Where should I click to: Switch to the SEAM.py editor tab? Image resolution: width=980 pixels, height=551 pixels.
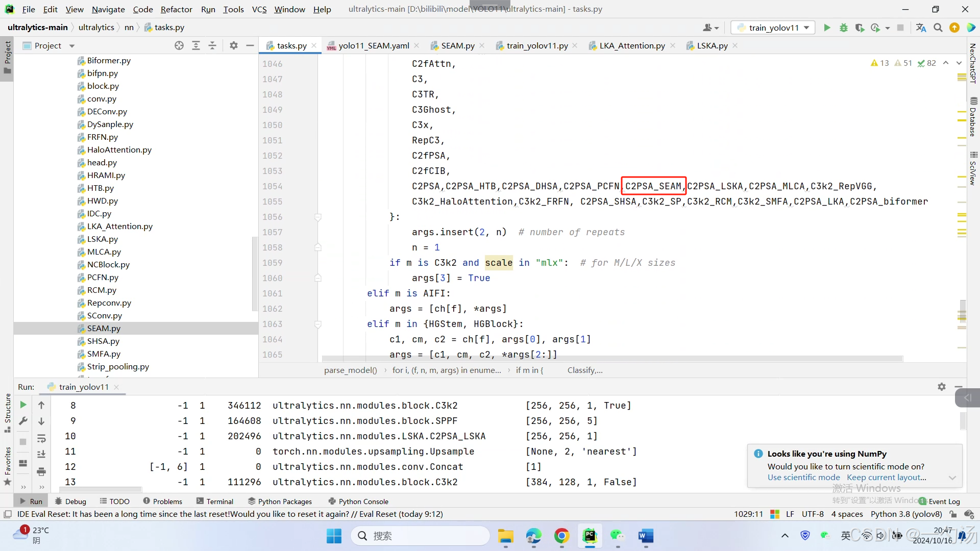(457, 46)
